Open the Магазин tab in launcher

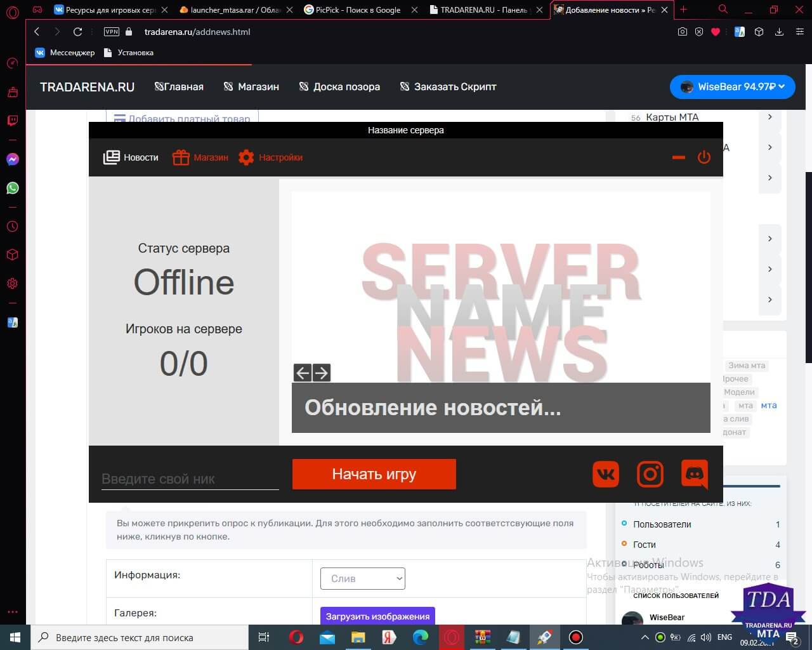(200, 157)
